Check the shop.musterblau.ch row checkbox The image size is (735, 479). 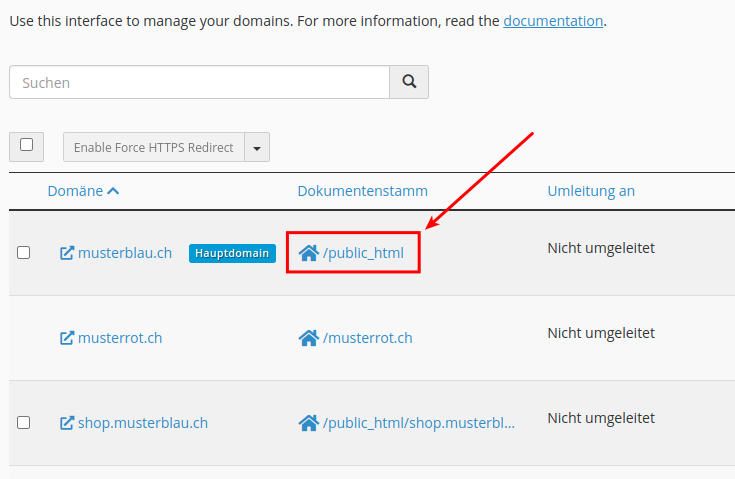(23, 423)
